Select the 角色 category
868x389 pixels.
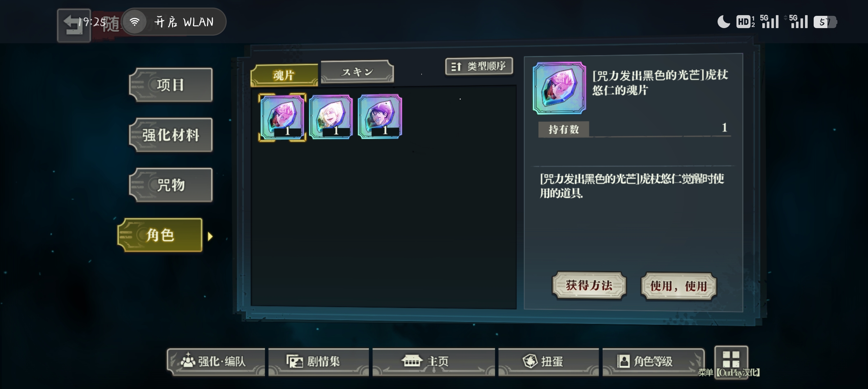coord(160,235)
